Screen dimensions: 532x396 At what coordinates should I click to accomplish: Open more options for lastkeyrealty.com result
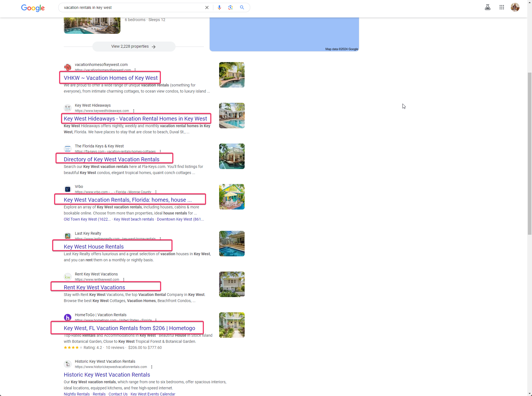tap(160, 239)
